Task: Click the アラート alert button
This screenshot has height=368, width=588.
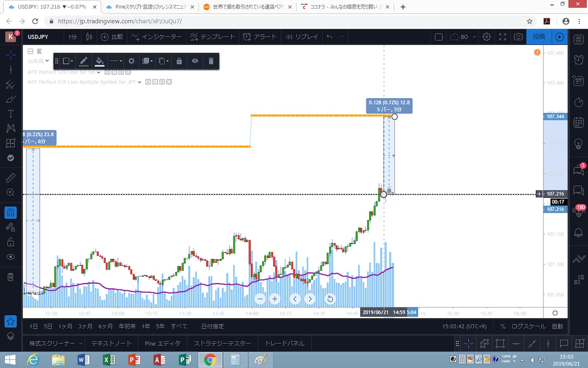Action: (x=259, y=37)
